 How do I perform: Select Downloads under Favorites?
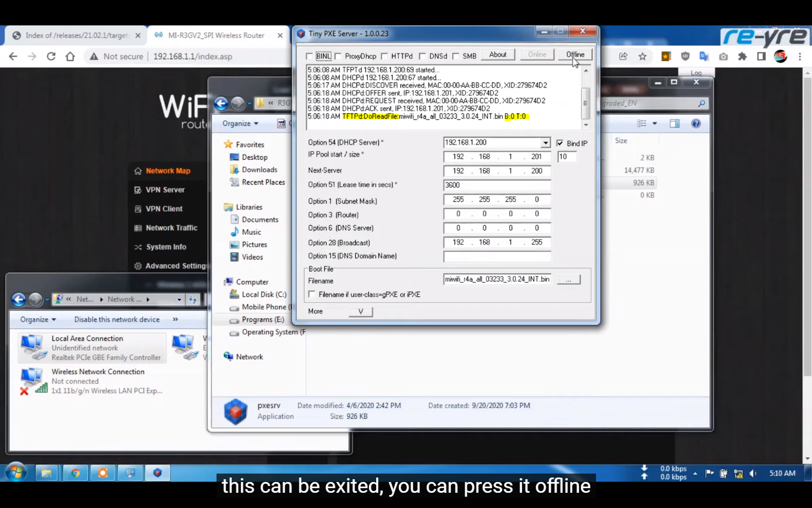click(x=259, y=170)
